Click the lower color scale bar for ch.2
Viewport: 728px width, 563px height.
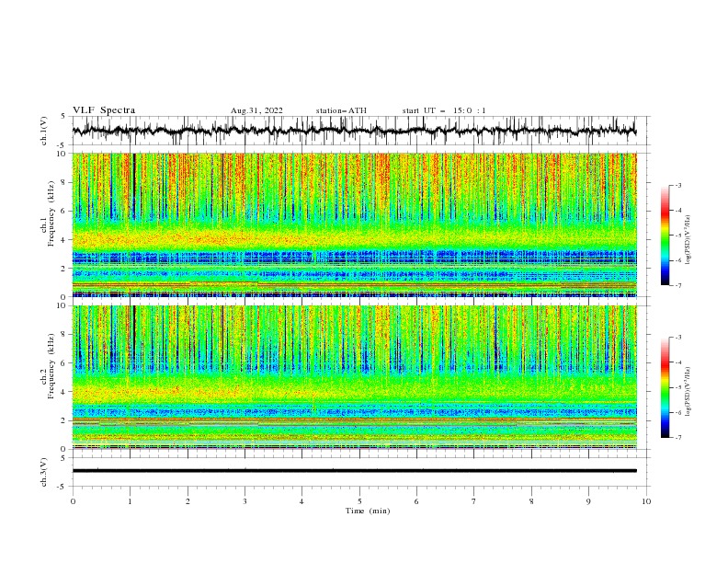[665, 387]
